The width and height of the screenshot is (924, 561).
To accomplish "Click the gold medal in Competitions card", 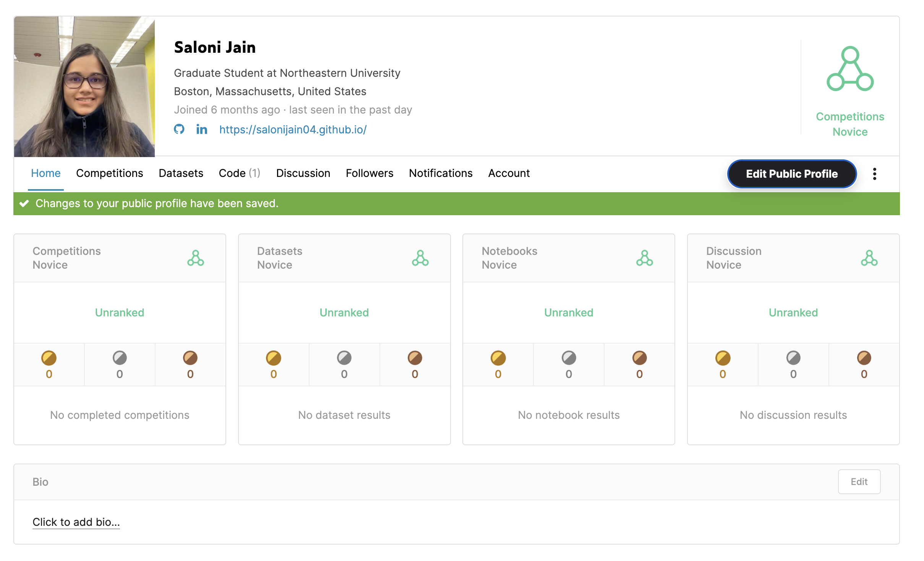I will 49,358.
